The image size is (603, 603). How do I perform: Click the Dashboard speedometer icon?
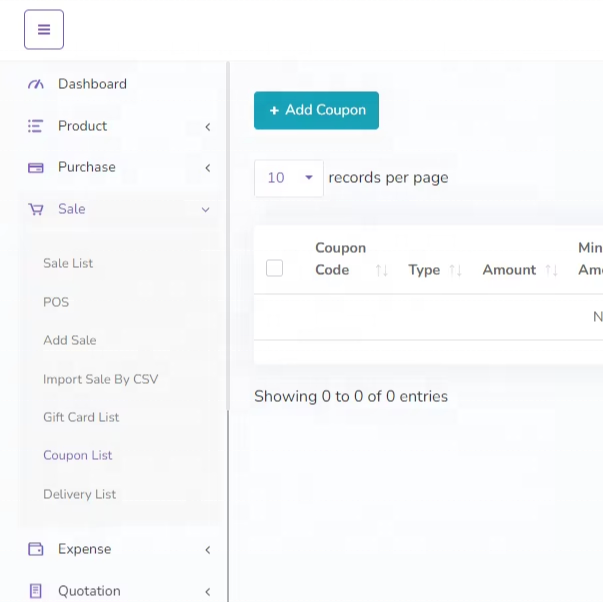pyautogui.click(x=36, y=84)
